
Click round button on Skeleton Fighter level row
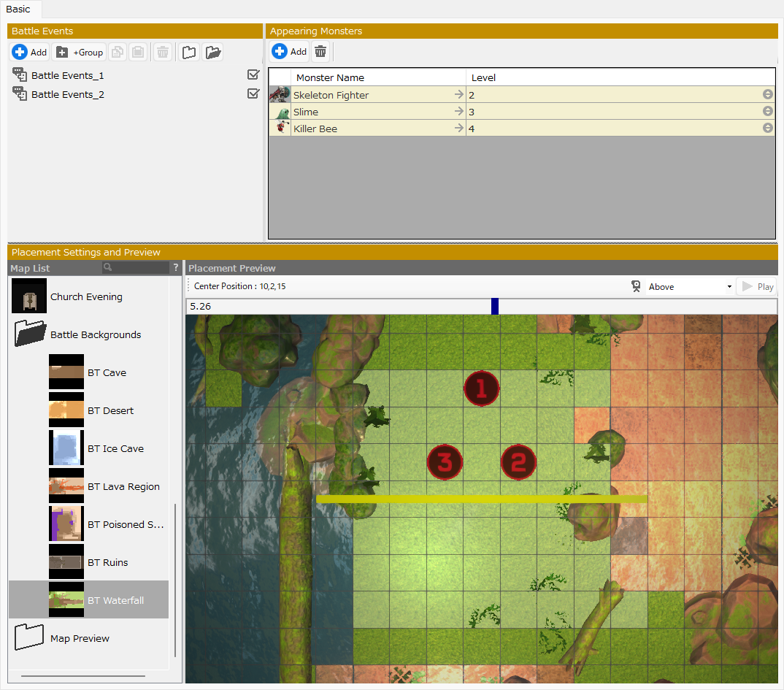(767, 95)
